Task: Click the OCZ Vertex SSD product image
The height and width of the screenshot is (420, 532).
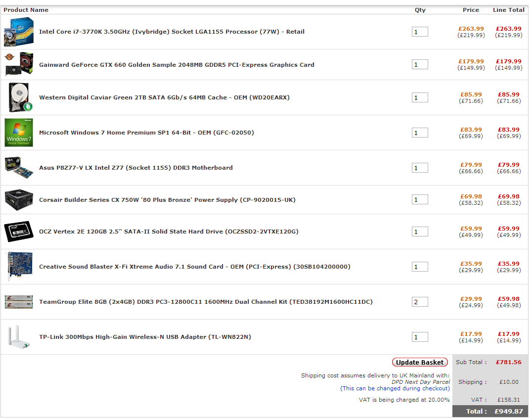Action: 19,232
